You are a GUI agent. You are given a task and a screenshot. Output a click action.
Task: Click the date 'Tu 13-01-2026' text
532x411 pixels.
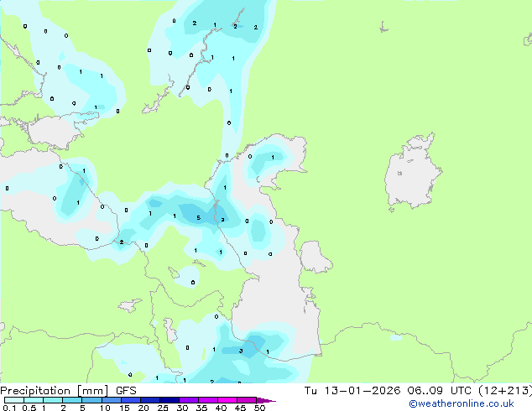click(x=352, y=391)
